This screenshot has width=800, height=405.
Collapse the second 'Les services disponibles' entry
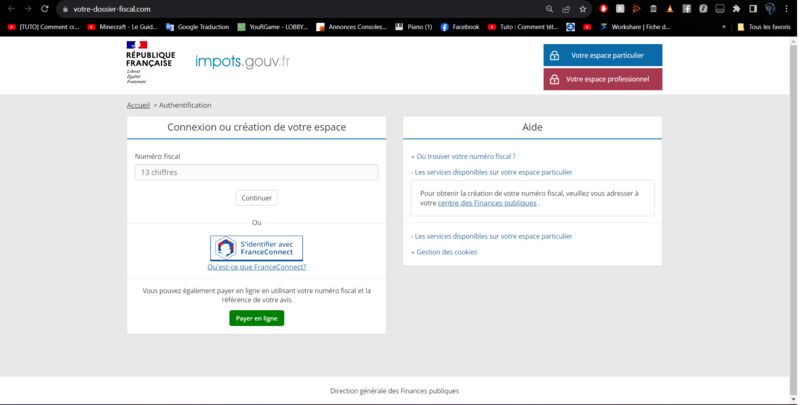[492, 236]
